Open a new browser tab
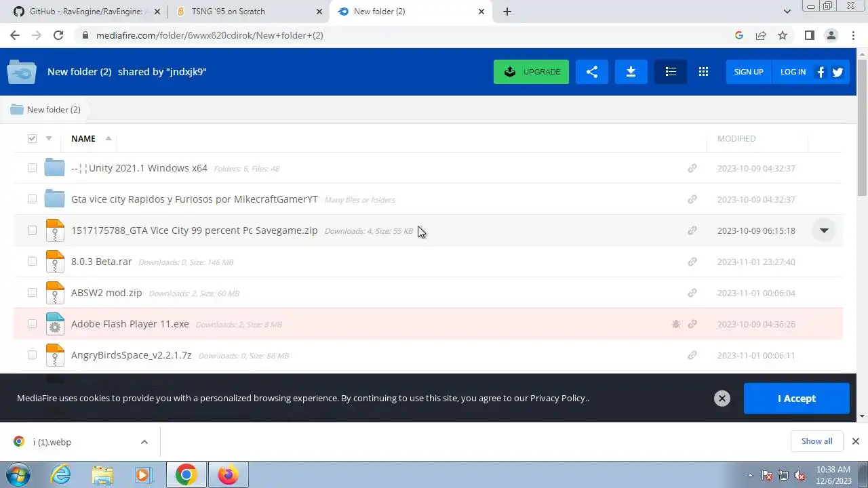 pos(507,12)
